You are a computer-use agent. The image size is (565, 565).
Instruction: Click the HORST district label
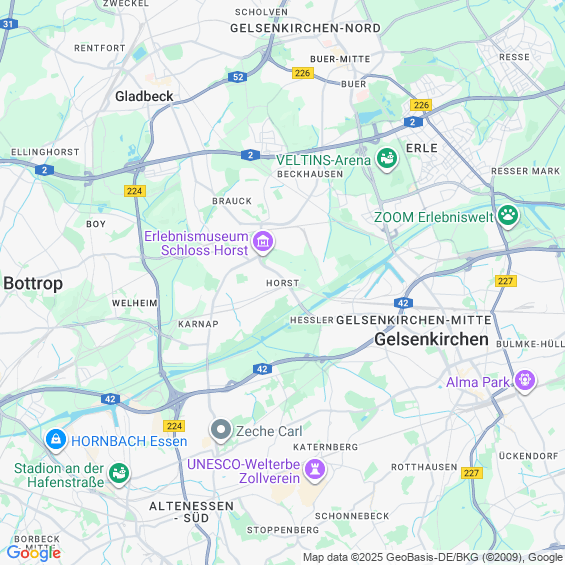(x=282, y=283)
